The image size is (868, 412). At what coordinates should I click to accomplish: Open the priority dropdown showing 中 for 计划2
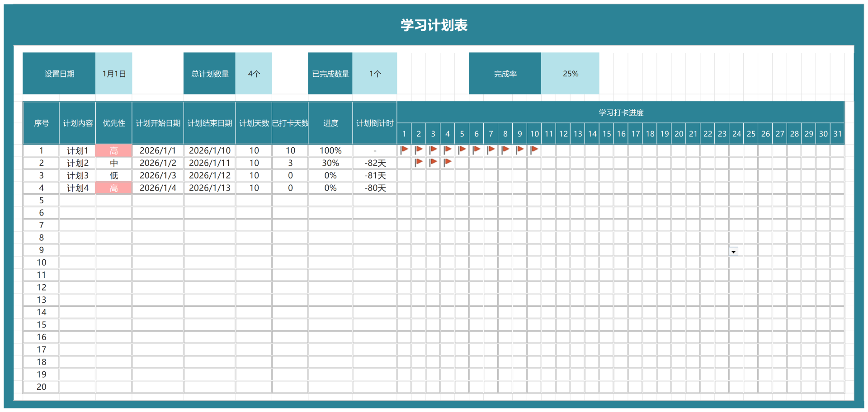[x=113, y=163]
